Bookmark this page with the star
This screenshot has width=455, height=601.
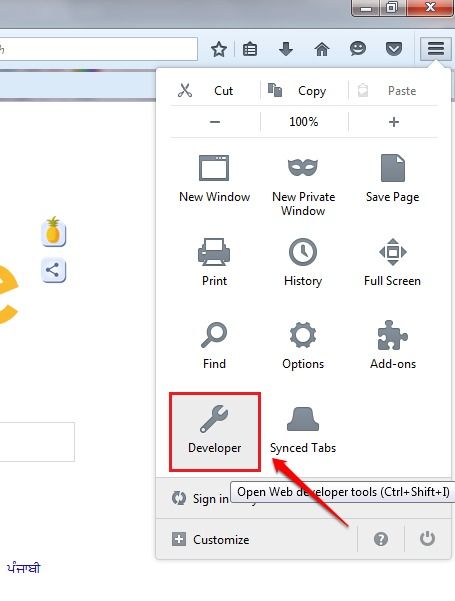(x=219, y=49)
